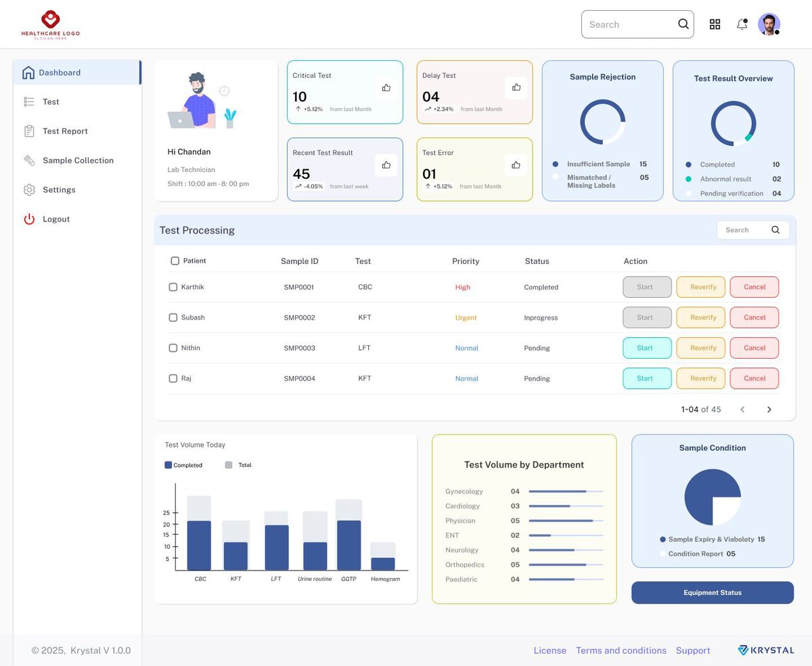The image size is (812, 666).
Task: Toggle the select-all Patient checkbox
Action: point(175,261)
